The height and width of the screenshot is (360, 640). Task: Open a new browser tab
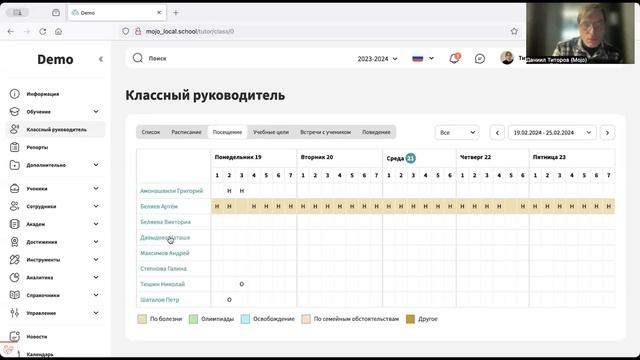click(176, 13)
